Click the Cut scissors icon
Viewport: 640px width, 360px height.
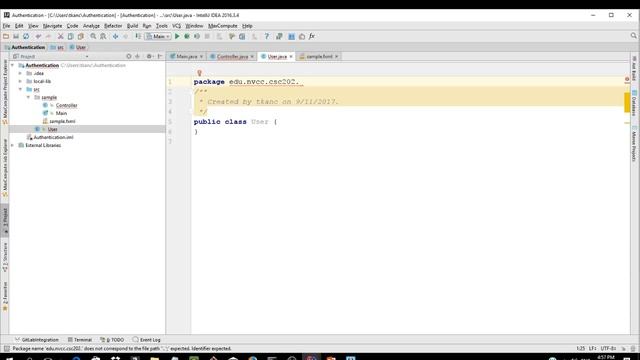pos(60,36)
